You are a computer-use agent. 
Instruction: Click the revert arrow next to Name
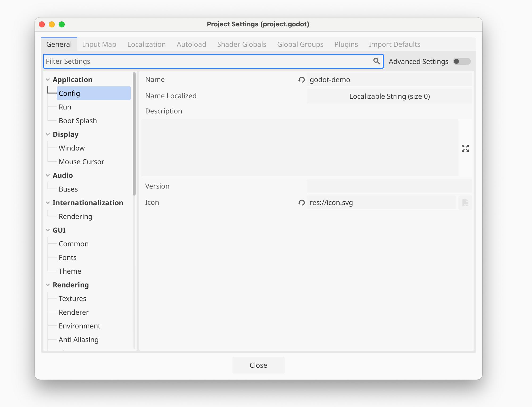click(x=301, y=80)
